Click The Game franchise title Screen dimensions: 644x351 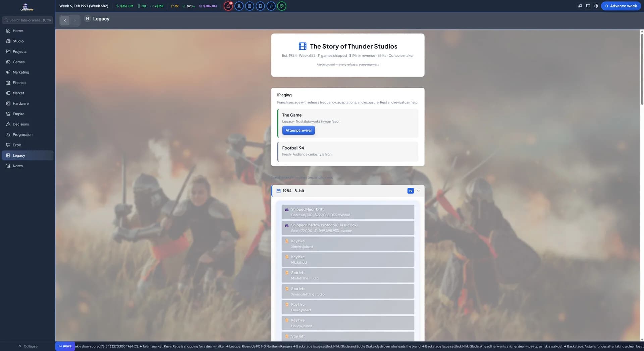tap(292, 115)
